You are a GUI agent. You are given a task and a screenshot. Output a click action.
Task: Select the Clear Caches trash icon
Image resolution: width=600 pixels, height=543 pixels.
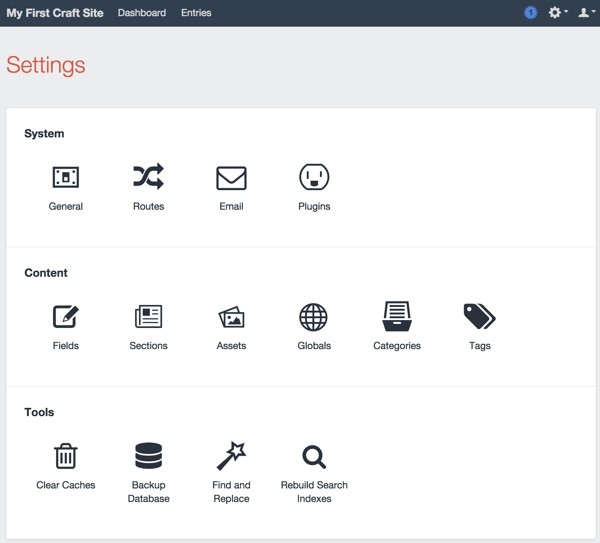click(66, 456)
